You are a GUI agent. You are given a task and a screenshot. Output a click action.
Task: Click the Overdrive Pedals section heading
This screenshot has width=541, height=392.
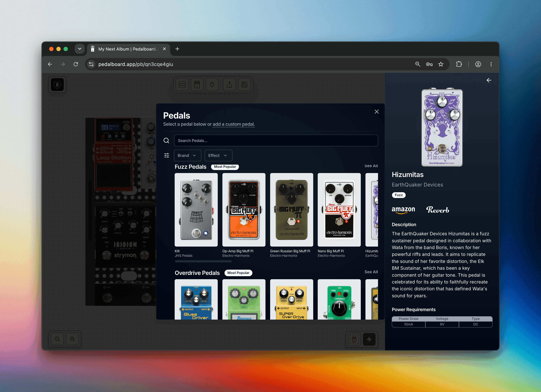point(197,273)
